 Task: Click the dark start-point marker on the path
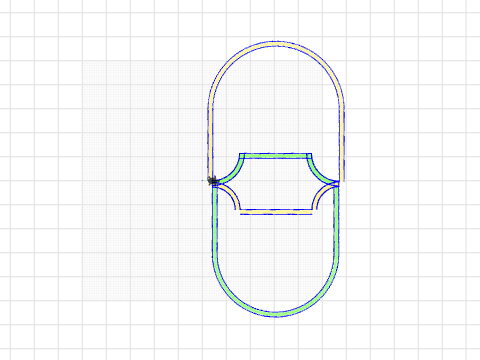click(x=212, y=181)
